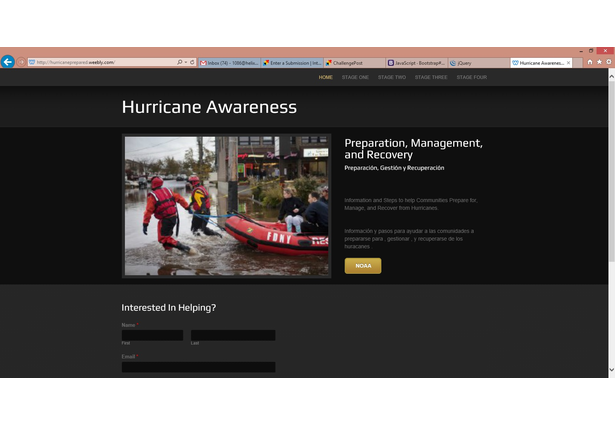The image size is (615, 424).
Task: Click the Last name input field
Action: click(x=233, y=335)
